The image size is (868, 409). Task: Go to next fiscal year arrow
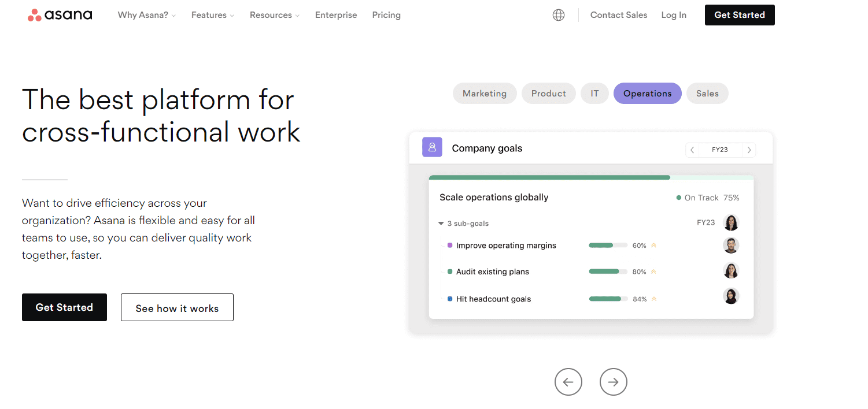tap(749, 150)
